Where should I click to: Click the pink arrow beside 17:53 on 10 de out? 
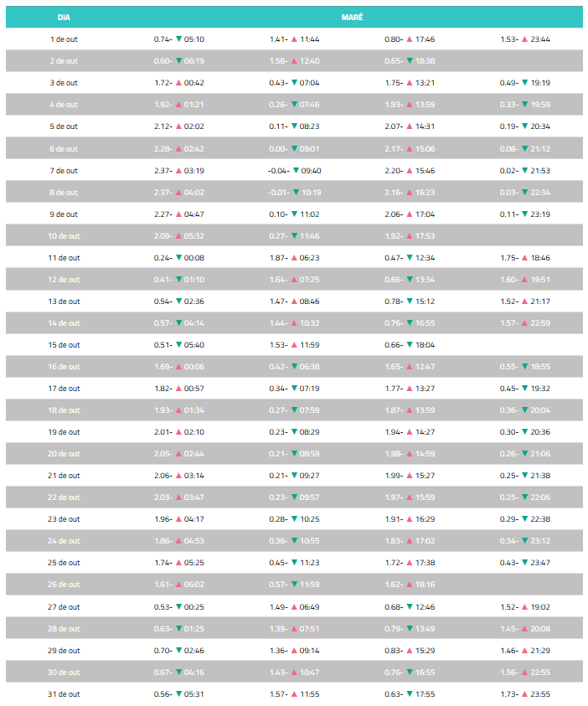pyautogui.click(x=410, y=236)
